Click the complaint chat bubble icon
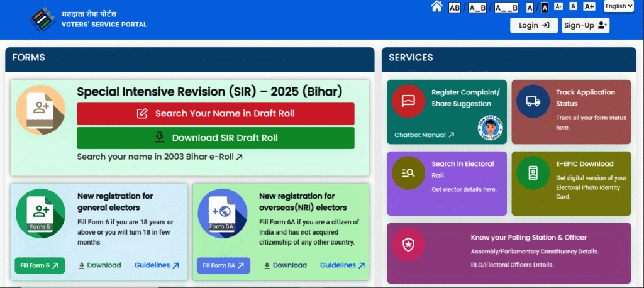This screenshot has height=288, width=644. 408,101
